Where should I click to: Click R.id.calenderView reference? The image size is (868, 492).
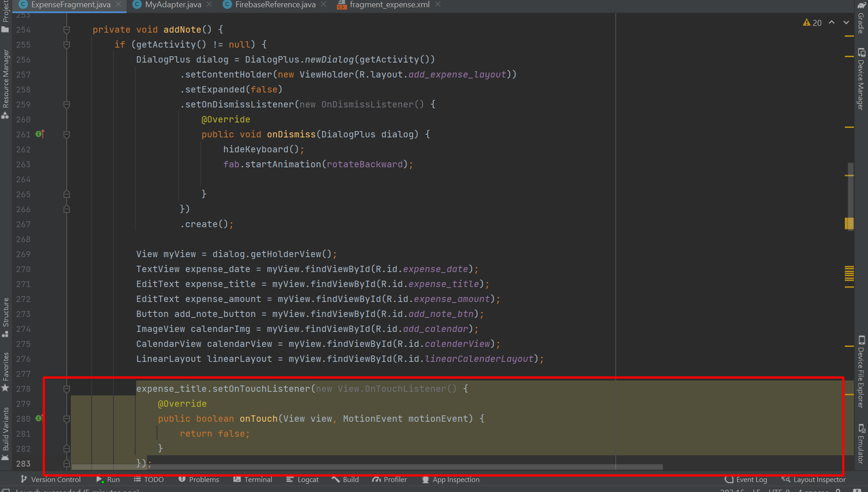(x=444, y=344)
